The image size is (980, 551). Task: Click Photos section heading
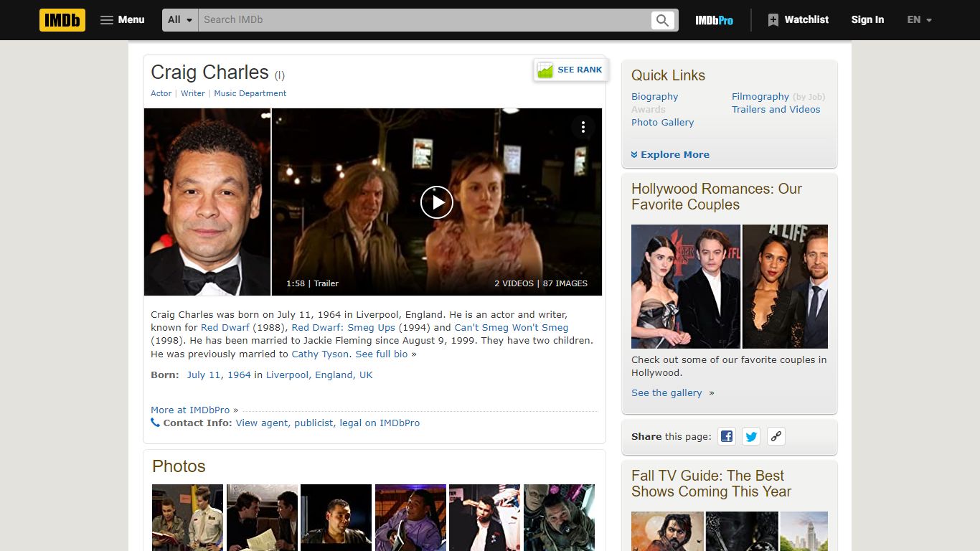pos(179,466)
